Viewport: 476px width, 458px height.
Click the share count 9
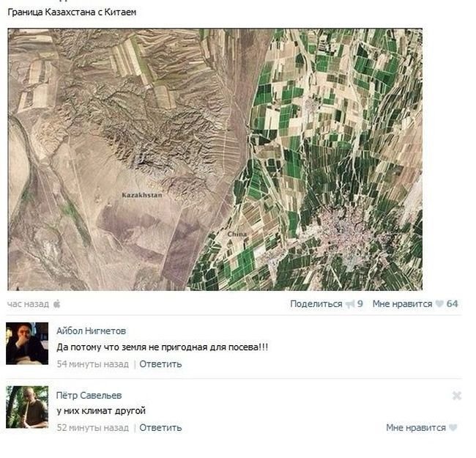coord(360,304)
